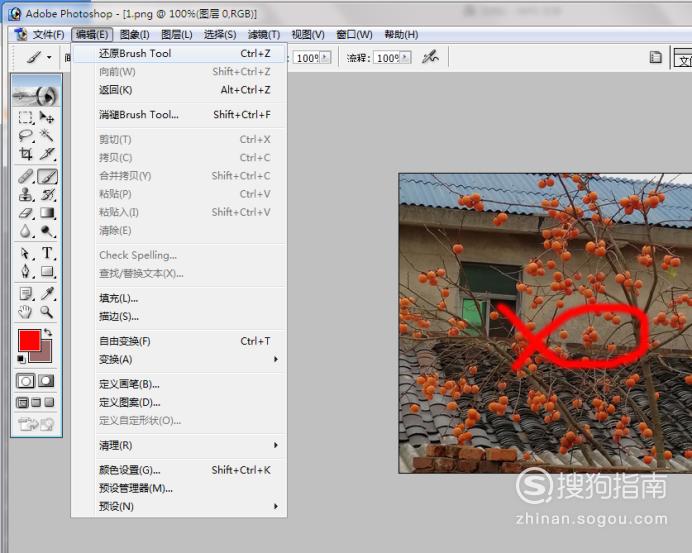Select the Brush tool in toolbox
The image size is (692, 553).
47,177
